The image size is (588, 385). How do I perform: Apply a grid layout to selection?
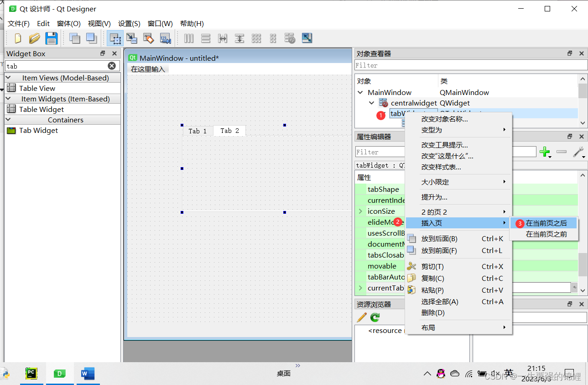(256, 38)
